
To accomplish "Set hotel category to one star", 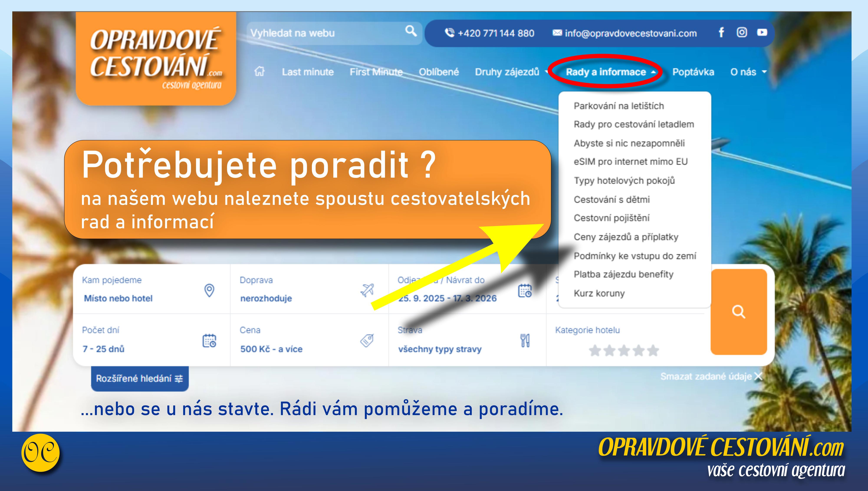I will tap(595, 351).
